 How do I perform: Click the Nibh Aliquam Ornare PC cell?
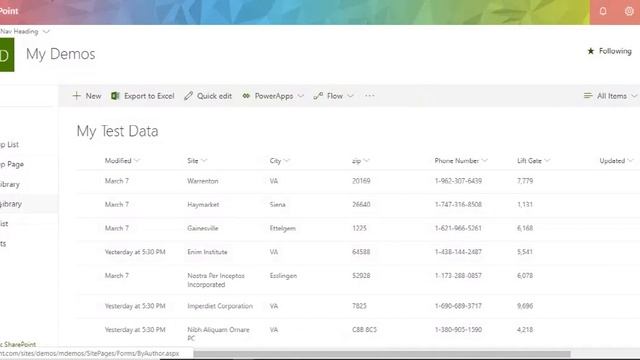coord(218,334)
